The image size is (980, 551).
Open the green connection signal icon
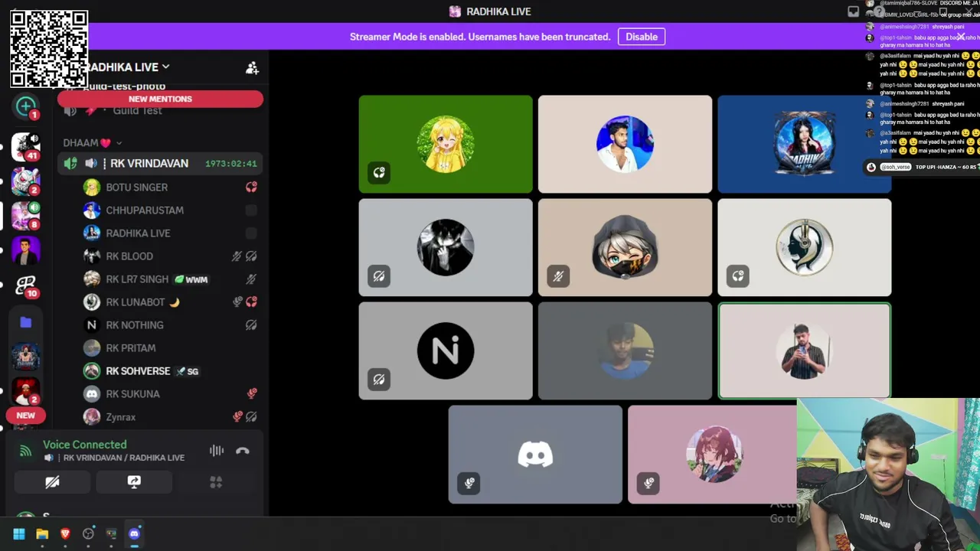(25, 451)
